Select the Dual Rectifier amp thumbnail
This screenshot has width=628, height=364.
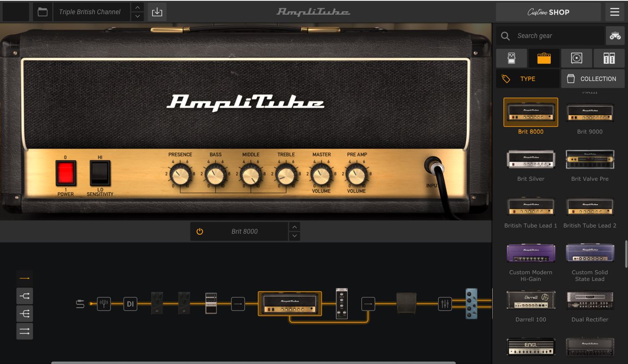(590, 300)
